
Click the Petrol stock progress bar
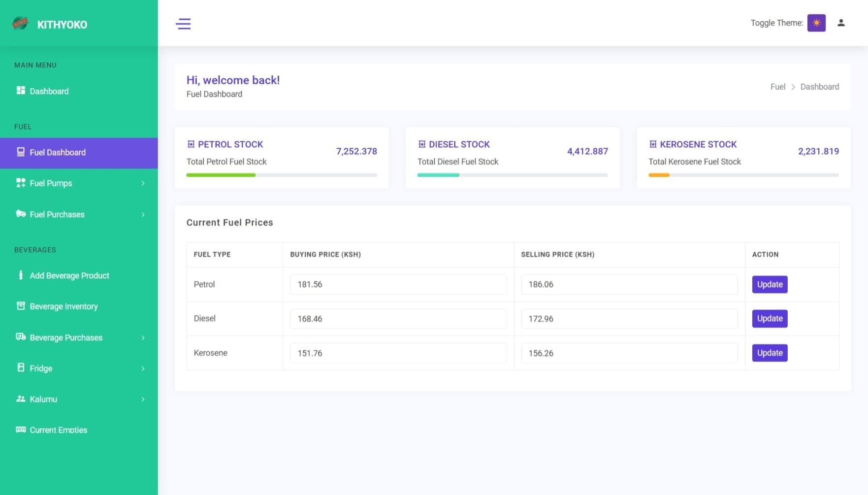(x=282, y=175)
